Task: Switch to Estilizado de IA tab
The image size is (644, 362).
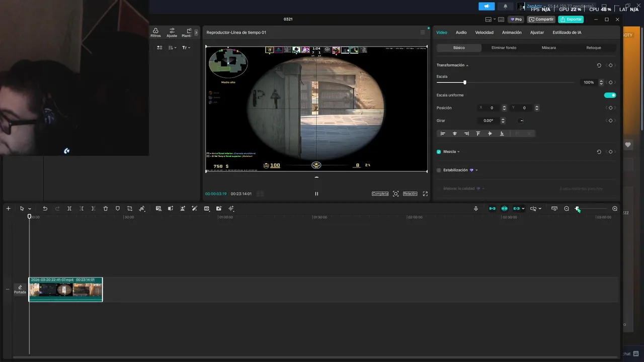Action: pos(567,32)
